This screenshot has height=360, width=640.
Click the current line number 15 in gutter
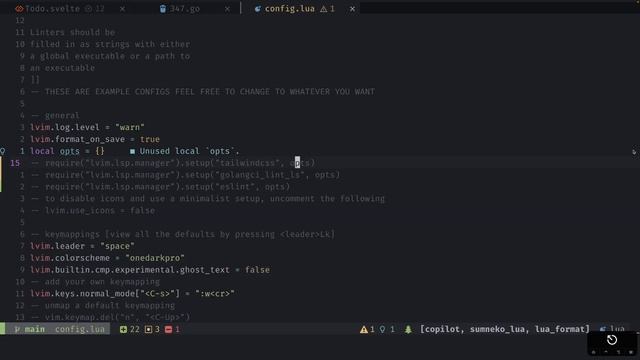(x=15, y=163)
